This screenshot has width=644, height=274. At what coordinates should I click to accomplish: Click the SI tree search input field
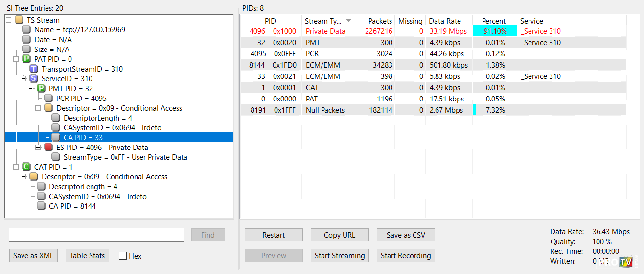(x=96, y=235)
